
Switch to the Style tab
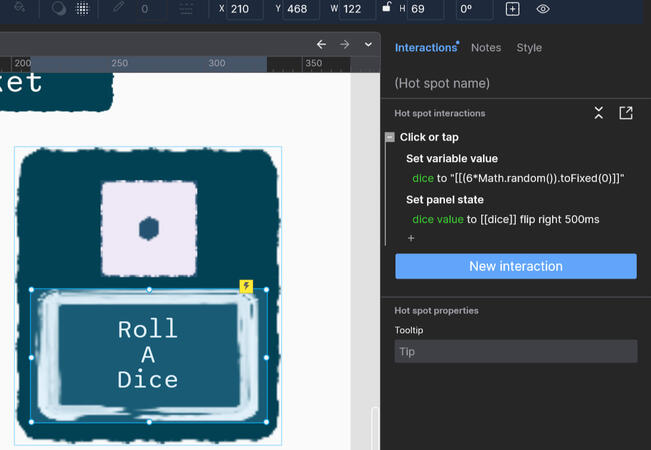click(x=529, y=47)
